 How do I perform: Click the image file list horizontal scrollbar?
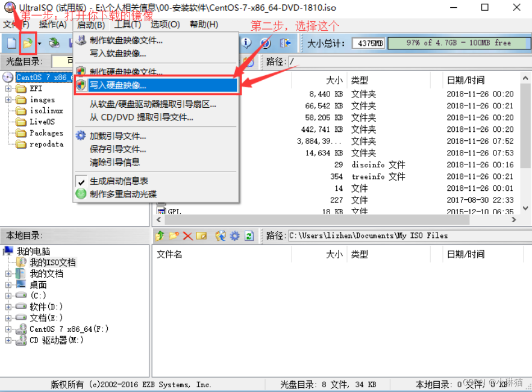click(317, 220)
